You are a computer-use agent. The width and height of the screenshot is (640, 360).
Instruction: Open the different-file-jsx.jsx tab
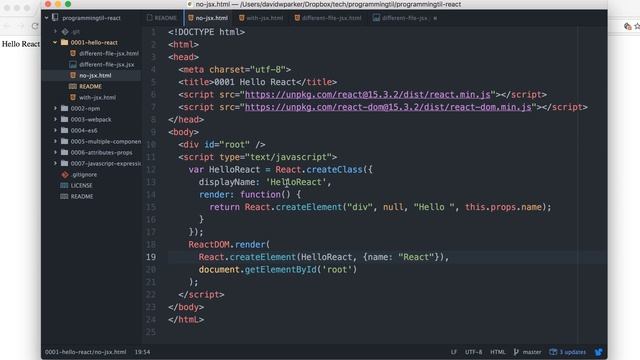click(x=404, y=18)
